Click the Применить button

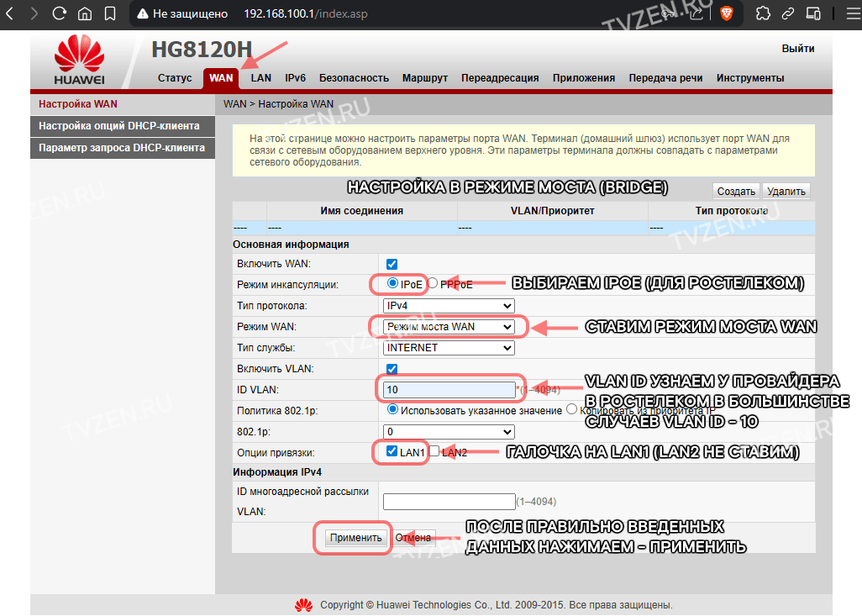point(355,538)
